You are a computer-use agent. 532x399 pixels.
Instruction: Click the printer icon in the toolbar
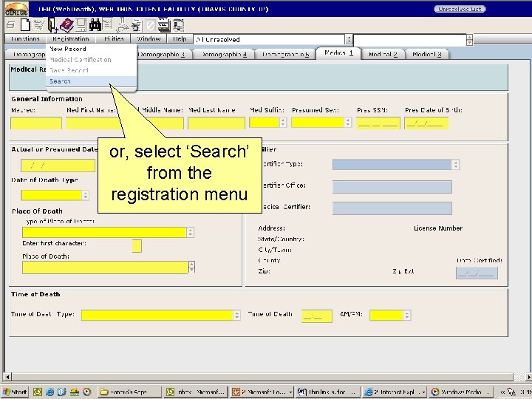(10, 25)
